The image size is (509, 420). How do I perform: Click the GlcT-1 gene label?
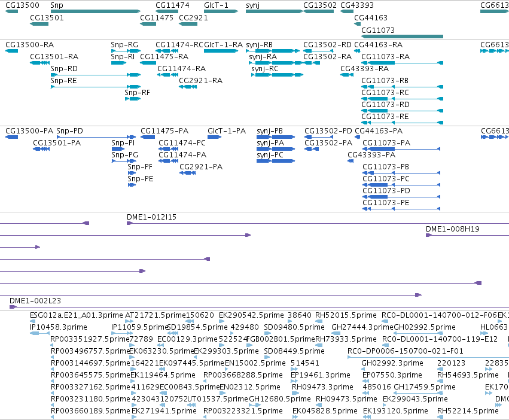tap(216, 5)
